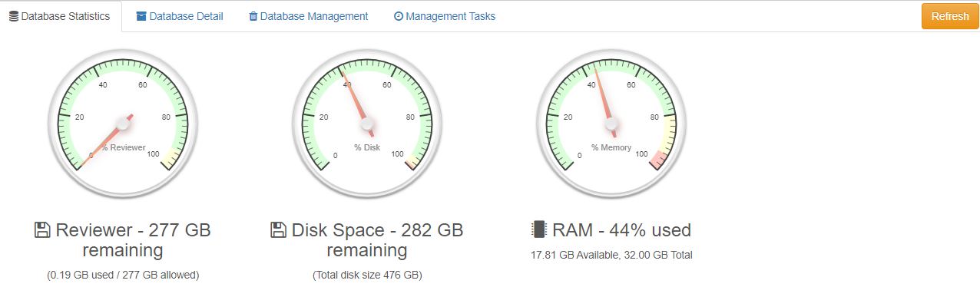
Task: Click the floppy disk icon beside Disk Space
Action: pos(279,230)
